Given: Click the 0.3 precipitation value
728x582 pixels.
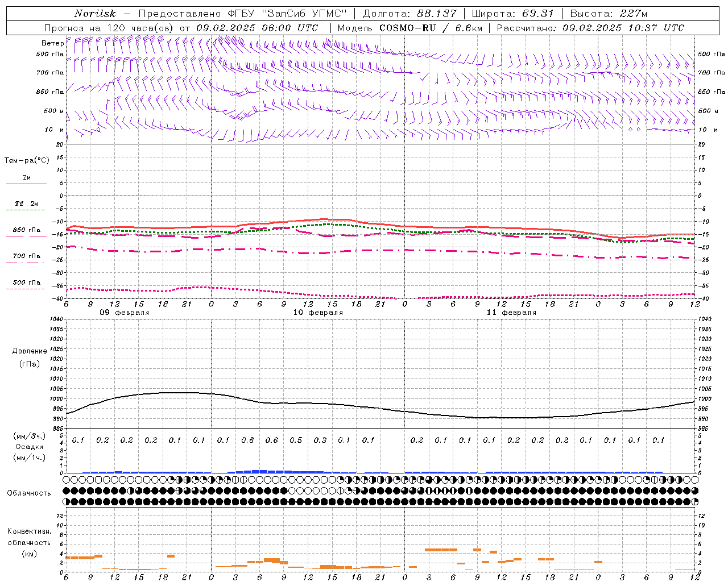Looking at the screenshot, I should point(320,440).
